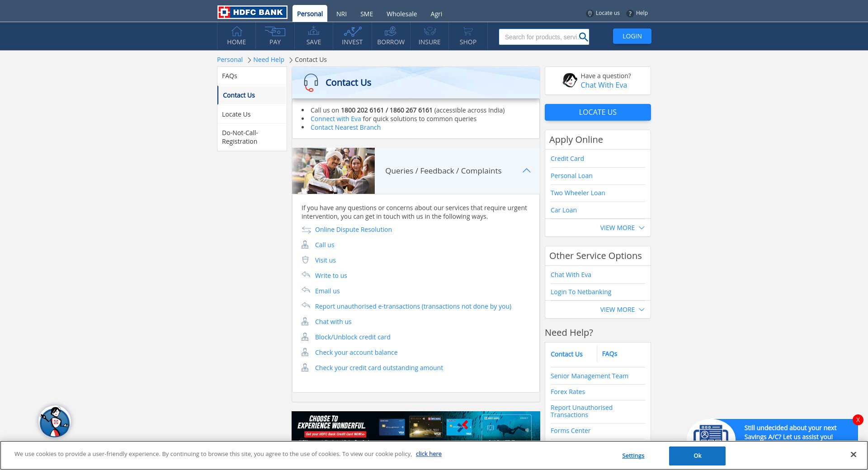
Task: Collapse Queries / Feedback / Complaints section
Action: coord(526,171)
